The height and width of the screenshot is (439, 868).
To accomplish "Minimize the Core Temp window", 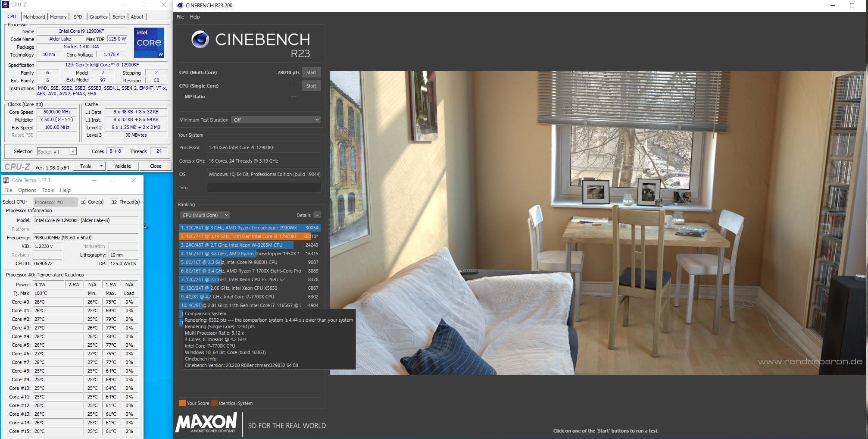I will (x=94, y=180).
